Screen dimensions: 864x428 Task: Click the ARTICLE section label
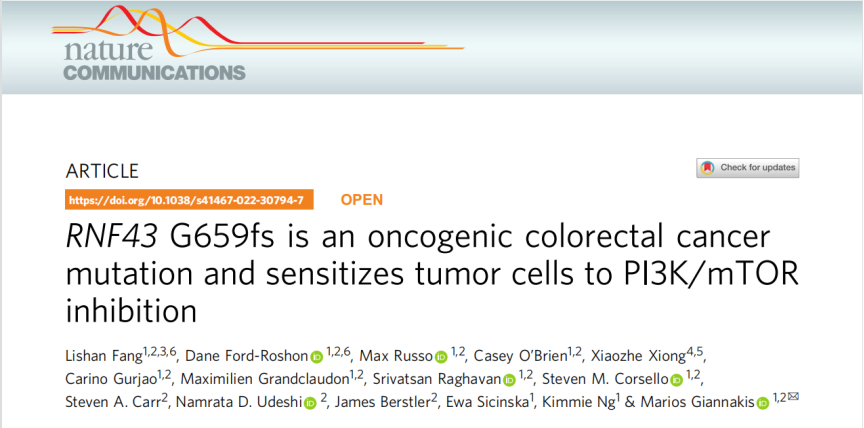pos(102,171)
